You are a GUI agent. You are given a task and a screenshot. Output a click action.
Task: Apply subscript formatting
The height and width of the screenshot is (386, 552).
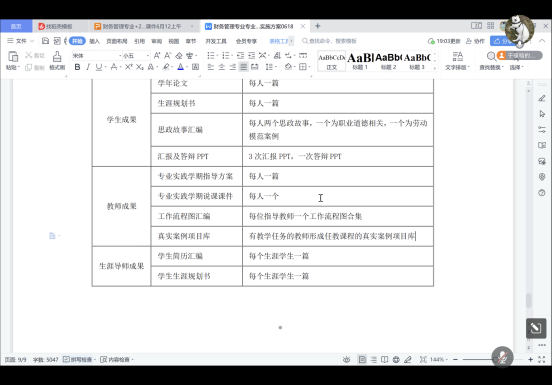pos(140,67)
